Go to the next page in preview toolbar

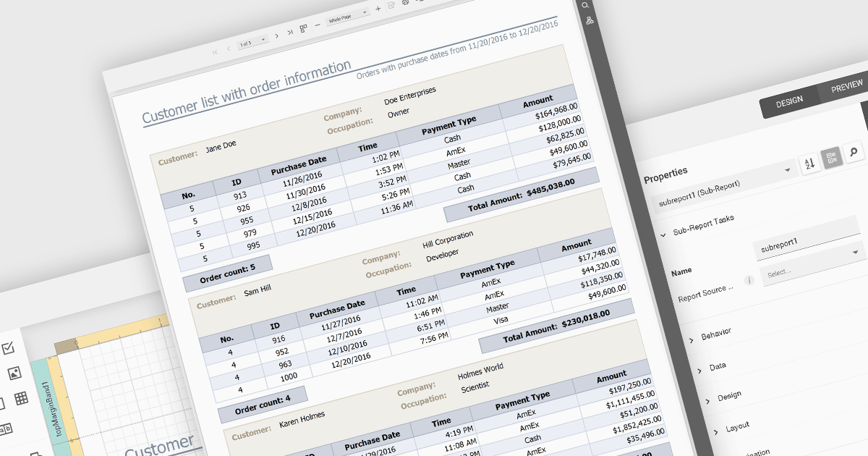276,37
